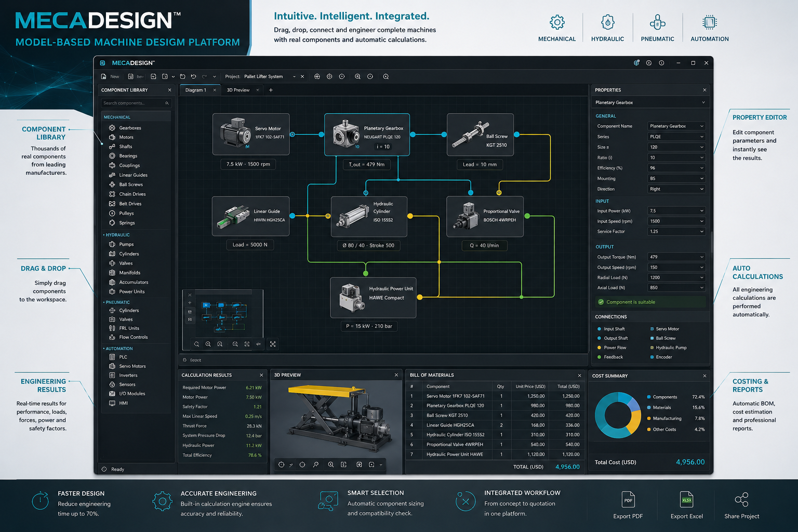Click the Ball Screw KGT 2510 node
This screenshot has height=532, width=798.
point(480,135)
